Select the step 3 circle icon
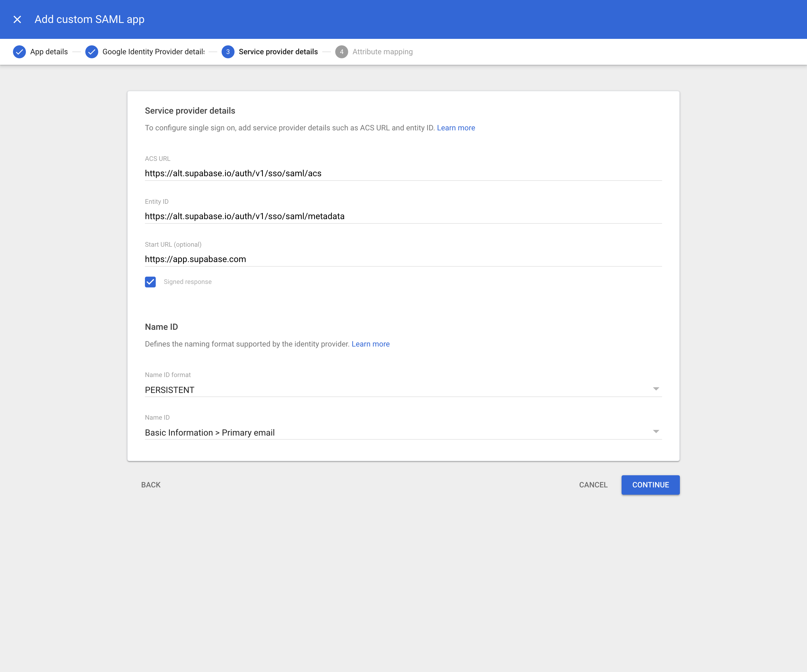Viewport: 807px width, 672px height. coord(228,52)
